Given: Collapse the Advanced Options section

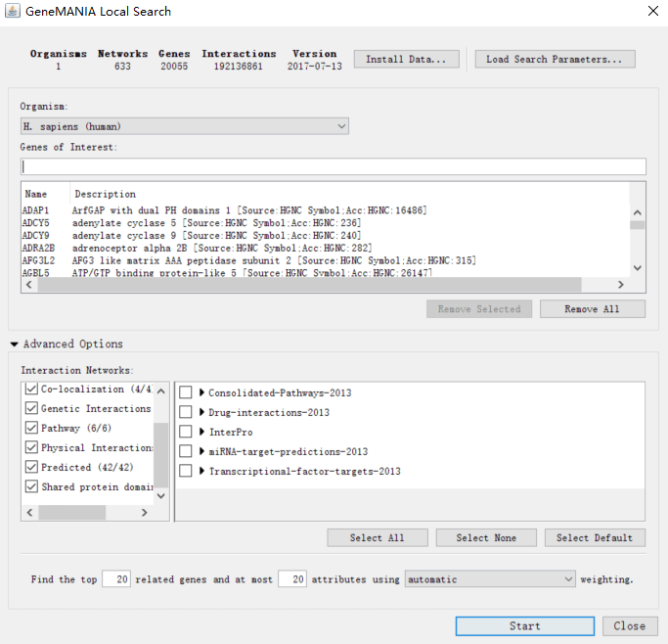Looking at the screenshot, I should click(x=15, y=344).
